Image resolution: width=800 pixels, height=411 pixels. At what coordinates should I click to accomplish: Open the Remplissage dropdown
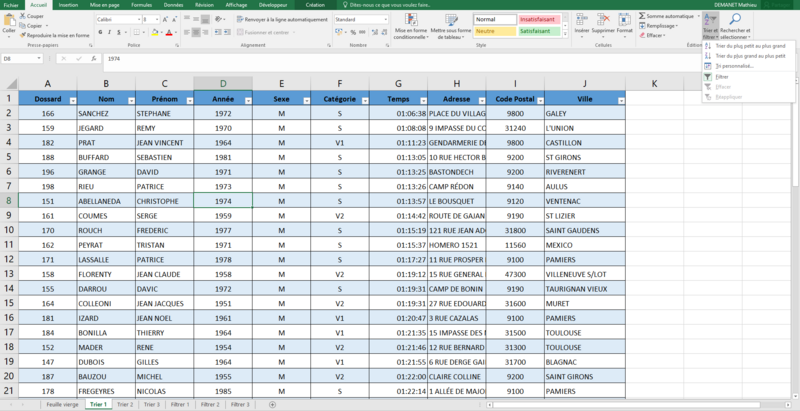coord(659,25)
